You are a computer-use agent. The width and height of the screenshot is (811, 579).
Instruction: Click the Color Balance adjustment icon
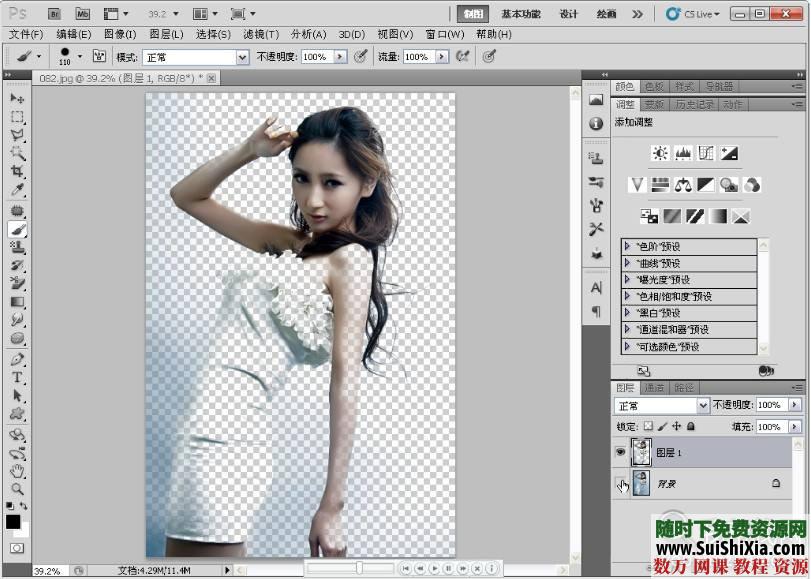683,184
